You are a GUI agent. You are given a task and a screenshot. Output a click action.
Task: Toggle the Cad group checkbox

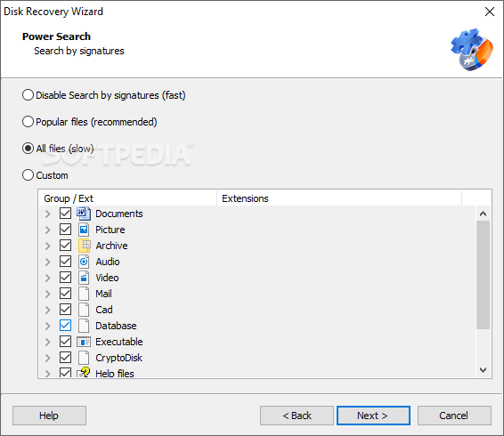(x=65, y=310)
